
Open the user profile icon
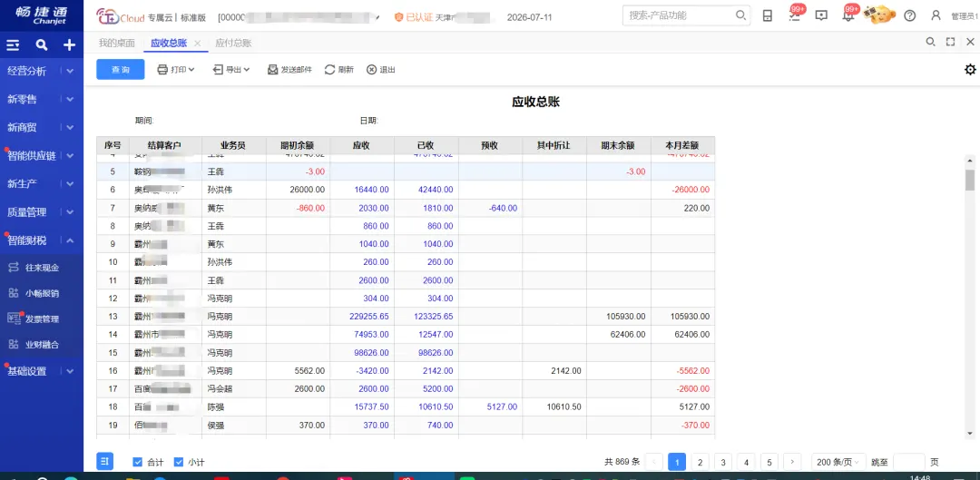pyautogui.click(x=936, y=15)
